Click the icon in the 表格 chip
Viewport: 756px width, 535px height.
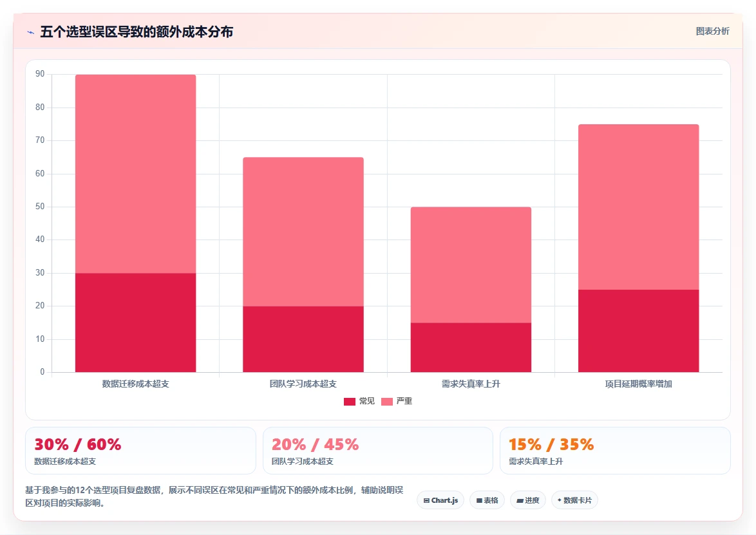click(x=479, y=501)
